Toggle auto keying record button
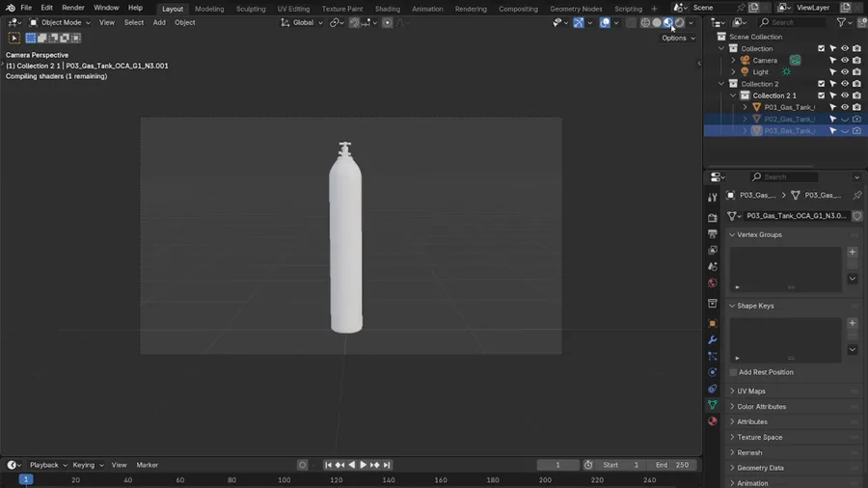 click(x=302, y=465)
